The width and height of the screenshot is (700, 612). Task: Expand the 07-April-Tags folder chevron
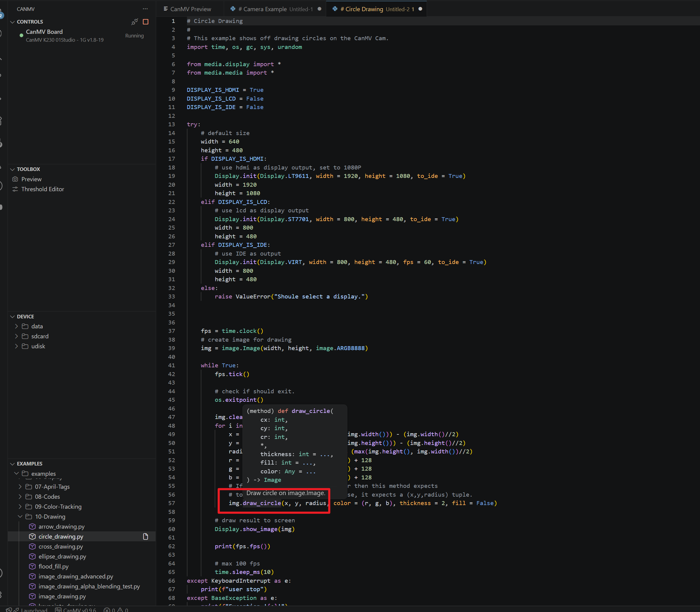(20, 487)
